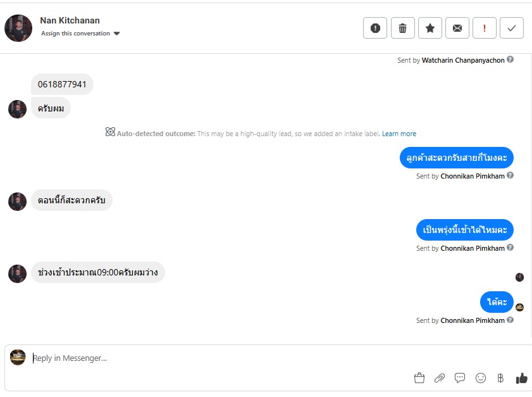Click the atom icon beside Auto-detected outcome

(110, 132)
